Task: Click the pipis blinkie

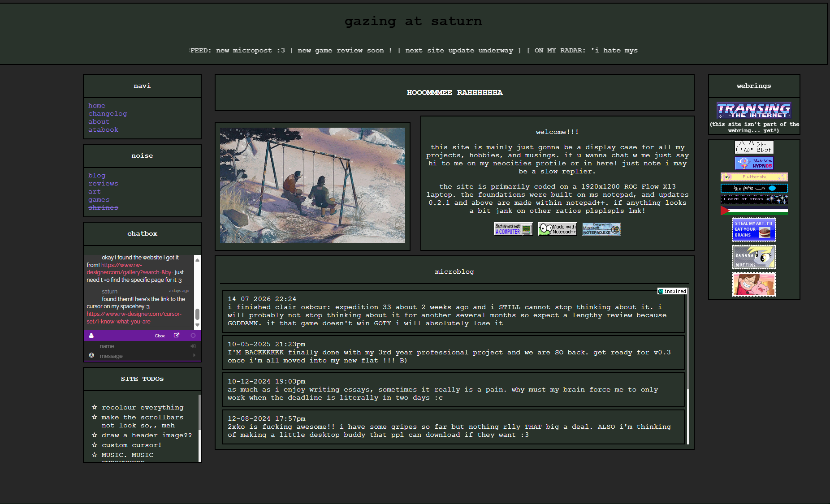Action: pos(754,188)
